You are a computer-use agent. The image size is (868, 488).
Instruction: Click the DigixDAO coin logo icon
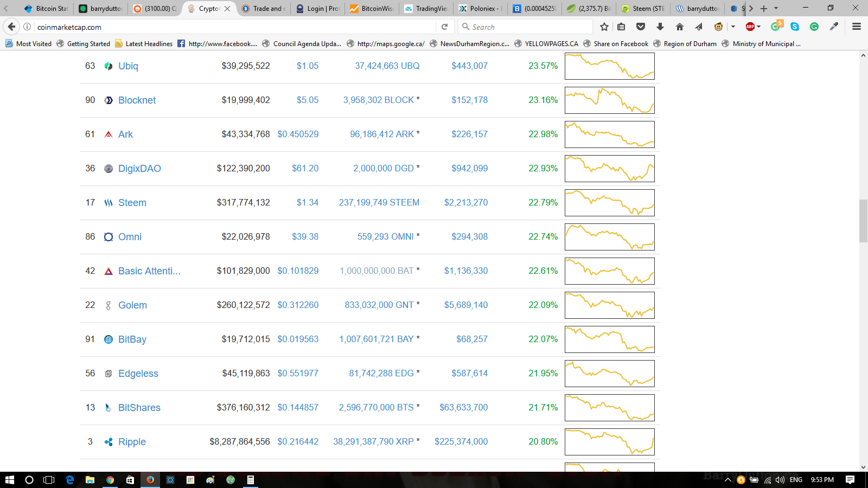pyautogui.click(x=108, y=169)
